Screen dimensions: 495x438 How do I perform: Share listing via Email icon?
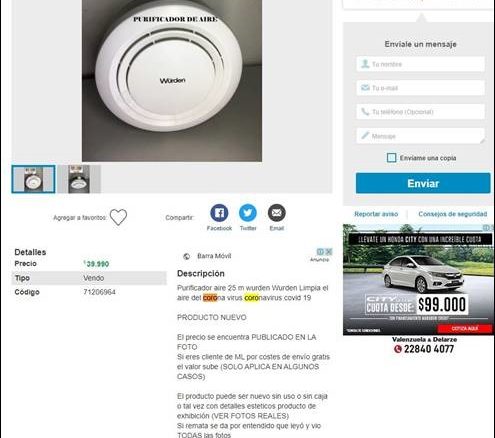pyautogui.click(x=276, y=213)
